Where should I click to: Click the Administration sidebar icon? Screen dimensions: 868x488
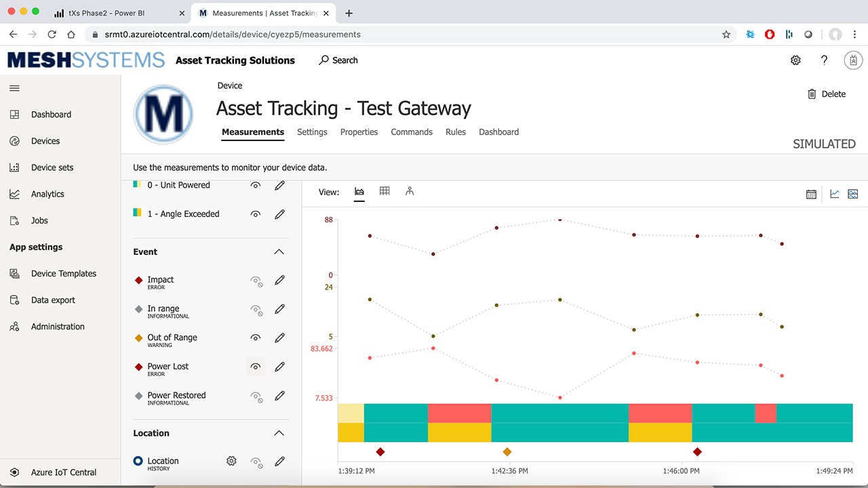[14, 327]
